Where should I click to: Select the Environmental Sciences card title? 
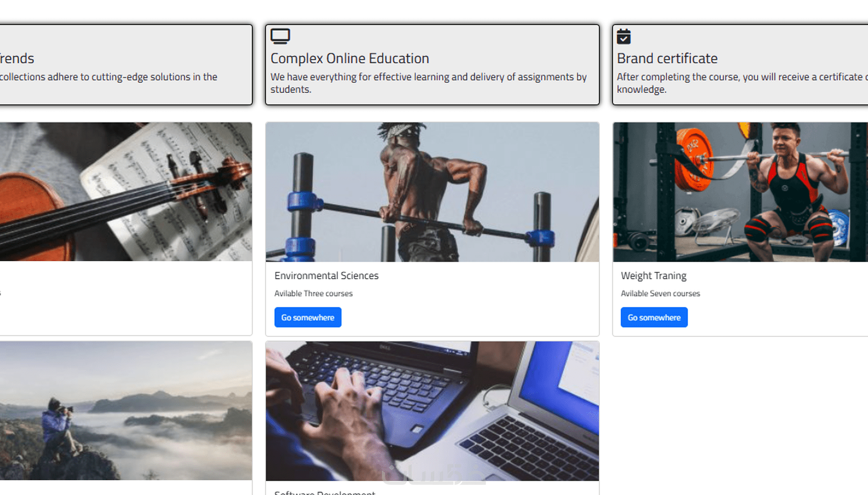point(327,276)
